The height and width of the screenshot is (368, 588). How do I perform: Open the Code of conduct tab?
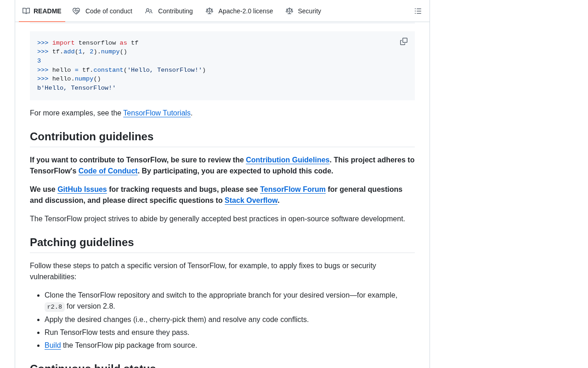pos(102,11)
